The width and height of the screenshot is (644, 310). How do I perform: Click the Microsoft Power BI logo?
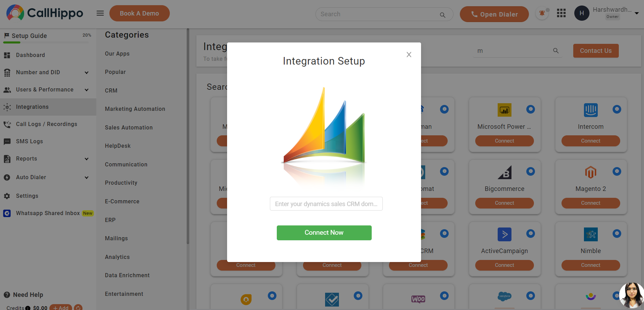505,110
